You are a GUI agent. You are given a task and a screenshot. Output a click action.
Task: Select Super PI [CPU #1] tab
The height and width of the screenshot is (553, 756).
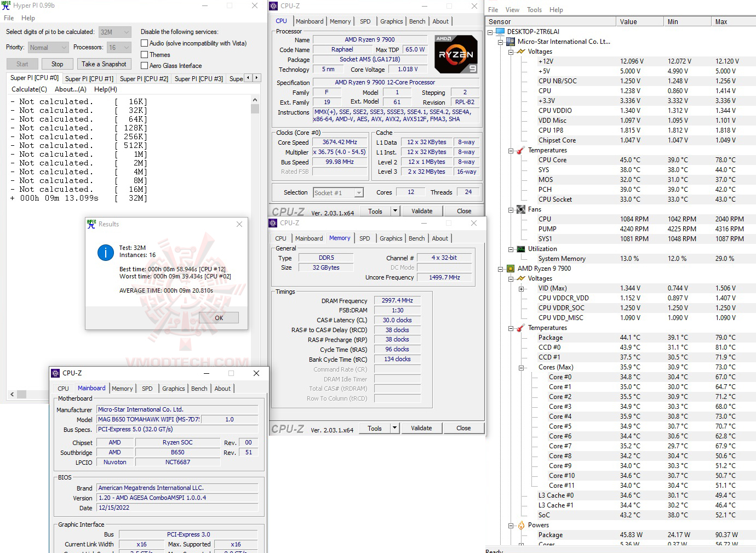[89, 79]
